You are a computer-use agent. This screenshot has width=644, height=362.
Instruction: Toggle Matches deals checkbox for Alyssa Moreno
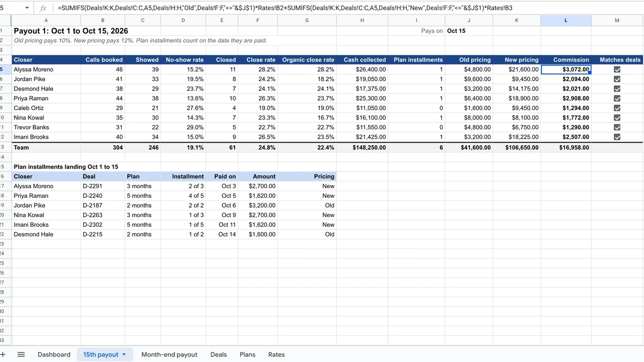(x=617, y=70)
